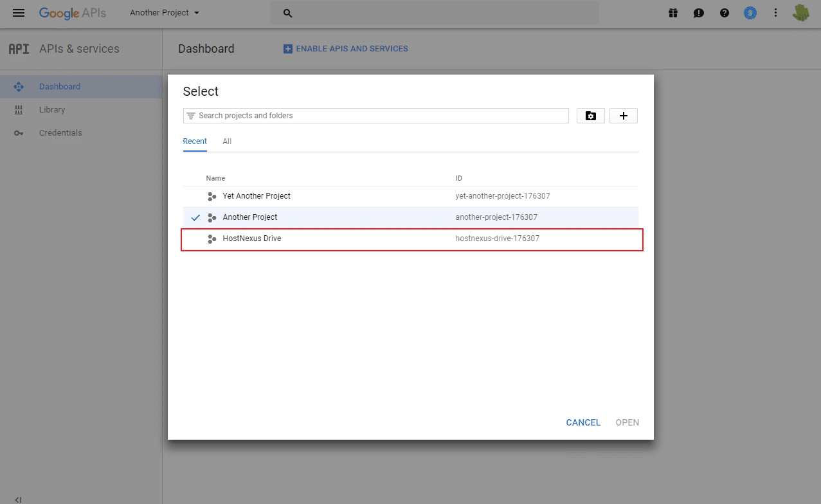Viewport: 821px width, 504px height.
Task: Open the gift free trial icon
Action: coord(673,13)
